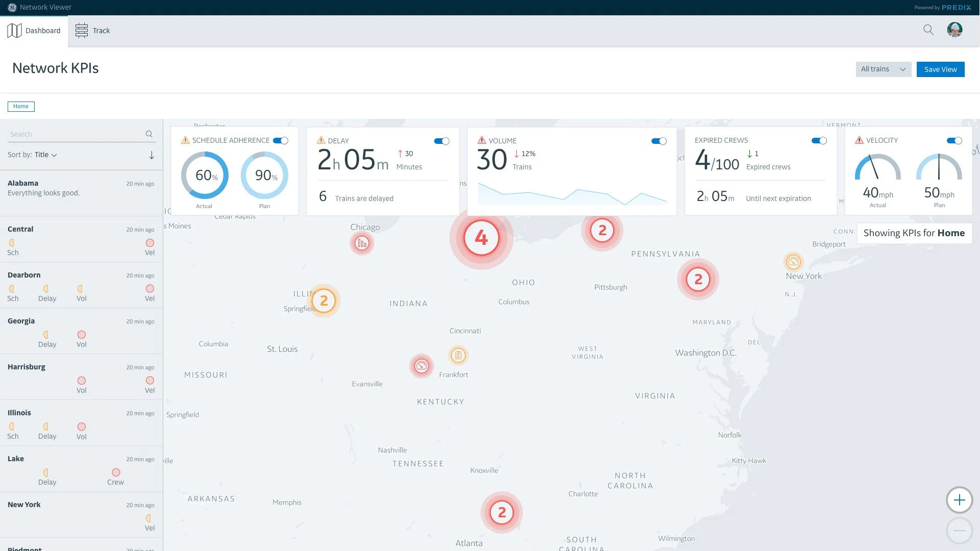
Task: Toggle off the Schedule Adherence KPI switch
Action: pyautogui.click(x=281, y=140)
